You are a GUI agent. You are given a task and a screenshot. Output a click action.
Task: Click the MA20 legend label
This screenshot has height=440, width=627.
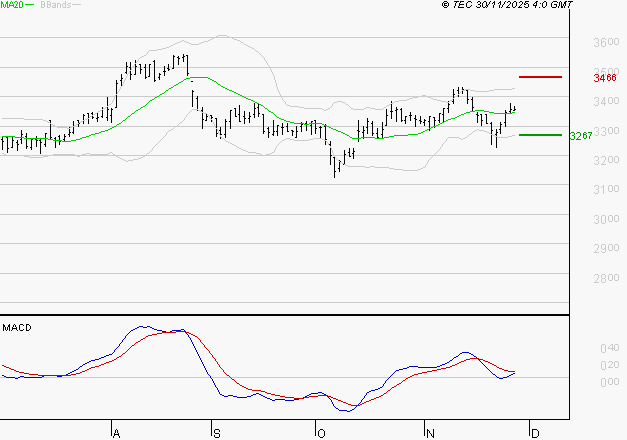12,5
